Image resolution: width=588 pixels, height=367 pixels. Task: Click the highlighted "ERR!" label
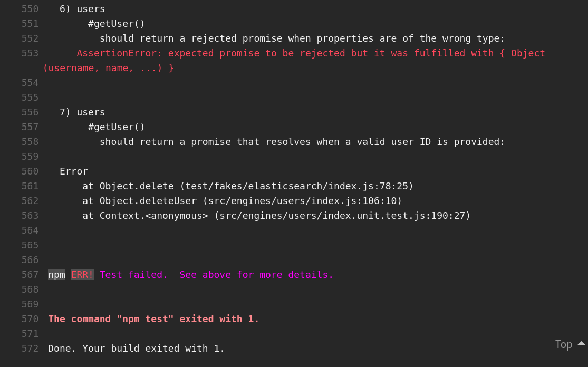82,275
